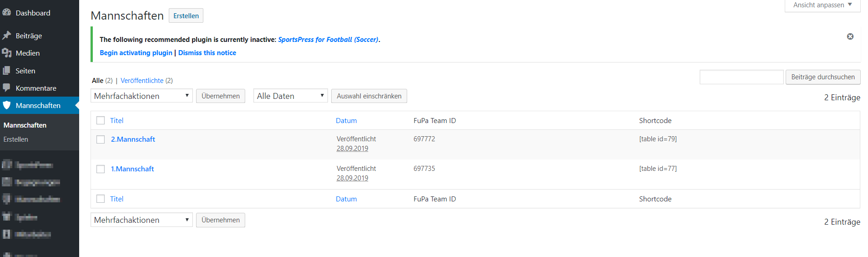Click the Mannschaften shield icon

click(x=7, y=105)
